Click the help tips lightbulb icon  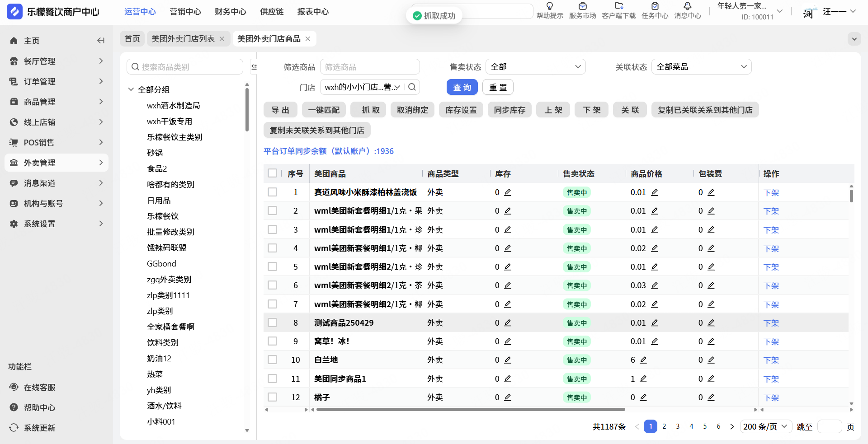point(550,6)
